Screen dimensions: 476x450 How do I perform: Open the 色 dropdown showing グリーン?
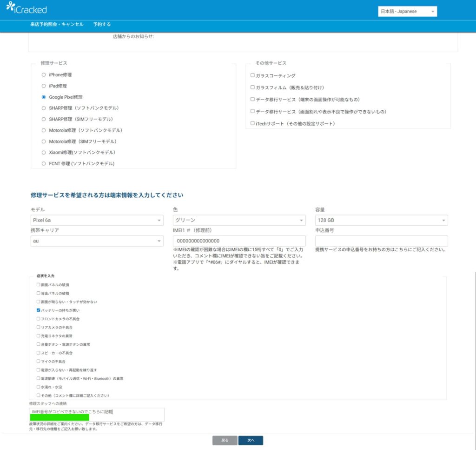(x=239, y=220)
